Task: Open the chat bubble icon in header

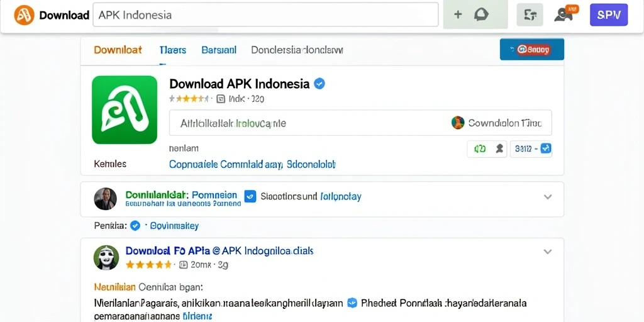Action: coord(481,15)
